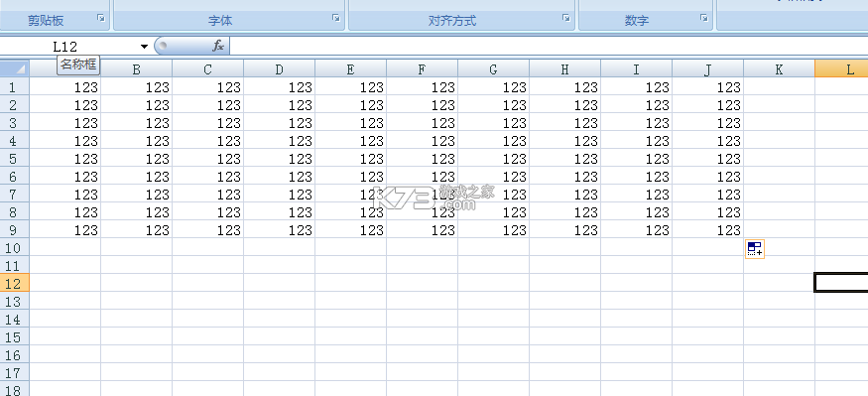
Task: Open the 剪贴板 group dialog launcher
Action: pos(101,18)
